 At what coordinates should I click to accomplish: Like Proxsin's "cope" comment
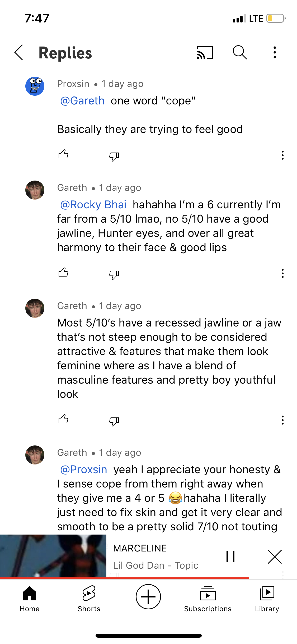pos(63,154)
